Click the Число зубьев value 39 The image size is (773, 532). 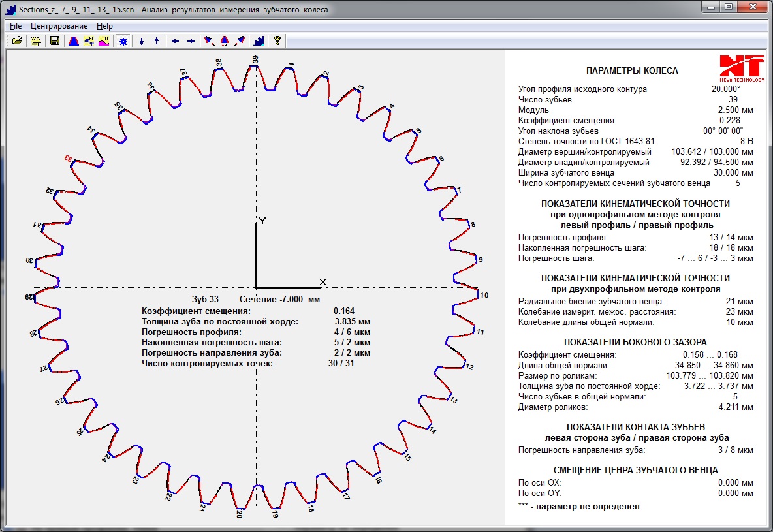coord(733,100)
